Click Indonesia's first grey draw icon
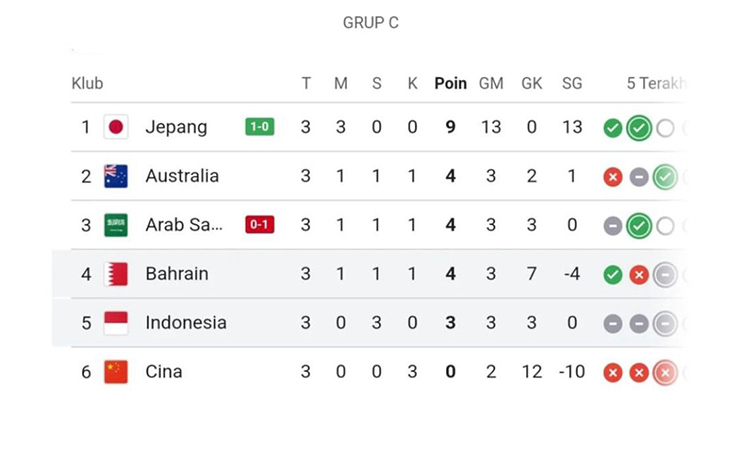This screenshot has height=452, width=740. click(x=613, y=324)
